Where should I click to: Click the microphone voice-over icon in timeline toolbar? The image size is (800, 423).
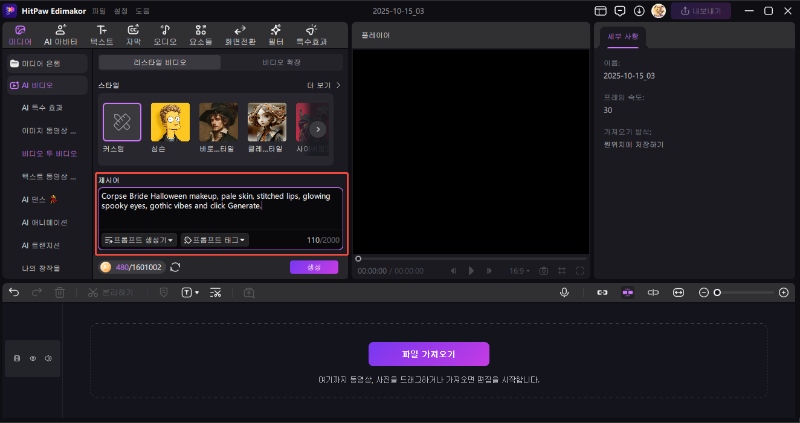click(x=564, y=292)
